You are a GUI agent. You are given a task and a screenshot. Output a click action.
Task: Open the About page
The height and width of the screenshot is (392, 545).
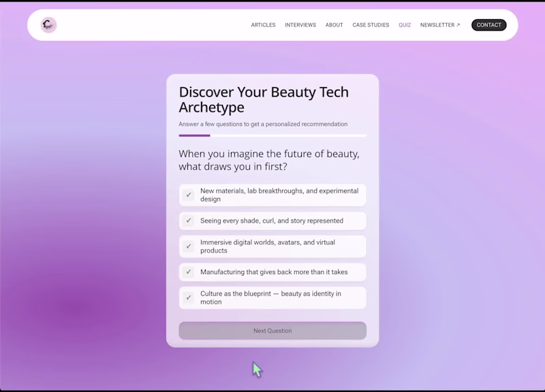[334, 25]
